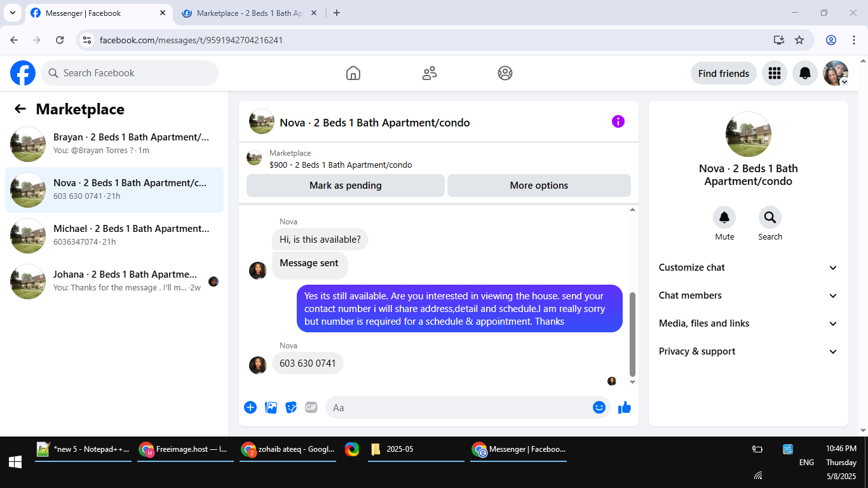Click the chat scrollbar thumb
This screenshot has height=488, width=868.
pos(632,334)
